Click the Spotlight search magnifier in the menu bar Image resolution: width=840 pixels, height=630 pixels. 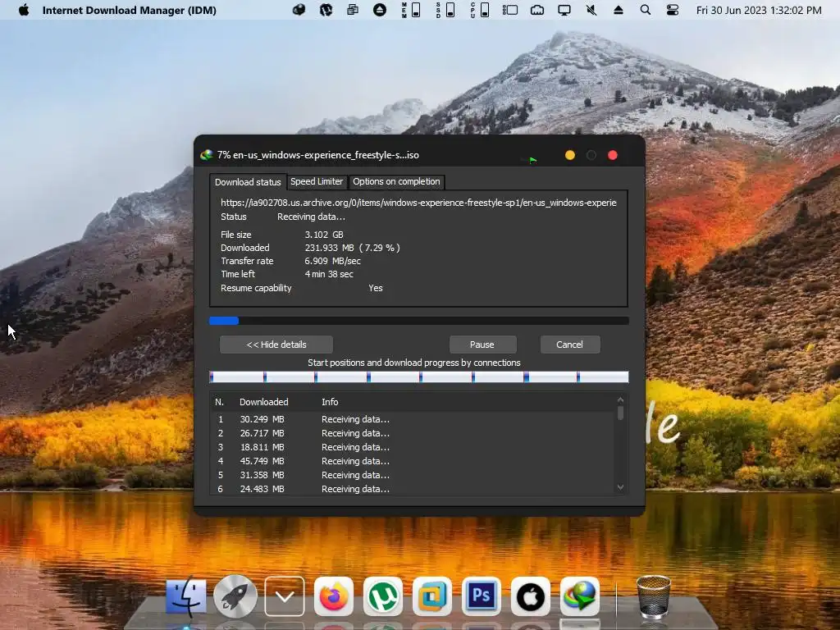[x=646, y=10]
